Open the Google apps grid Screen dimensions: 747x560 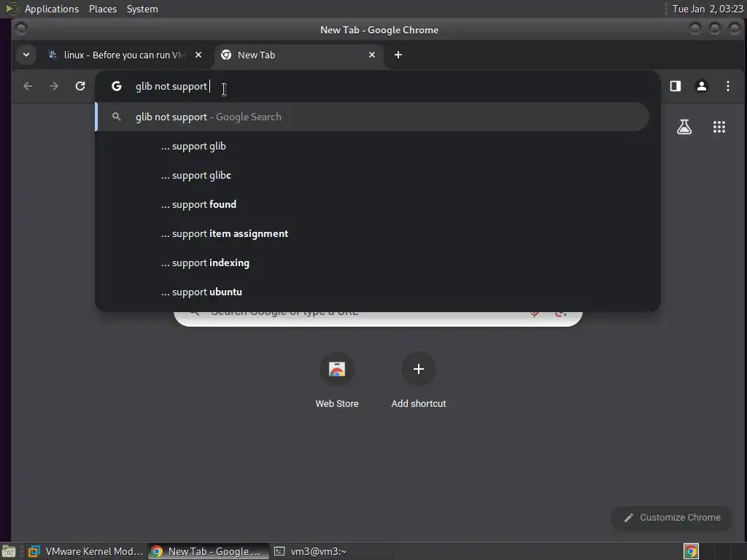click(719, 127)
